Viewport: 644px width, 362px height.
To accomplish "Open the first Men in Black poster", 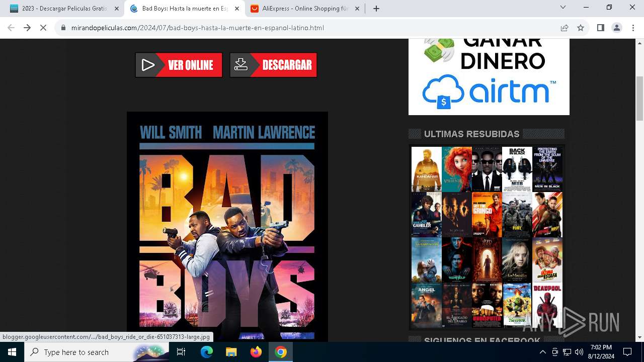I will coord(547,169).
